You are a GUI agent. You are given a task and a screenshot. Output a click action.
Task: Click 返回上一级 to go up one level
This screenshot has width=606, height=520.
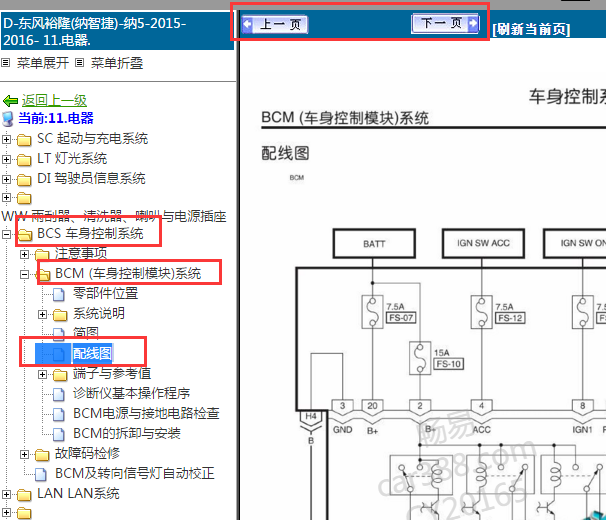[x=54, y=101]
